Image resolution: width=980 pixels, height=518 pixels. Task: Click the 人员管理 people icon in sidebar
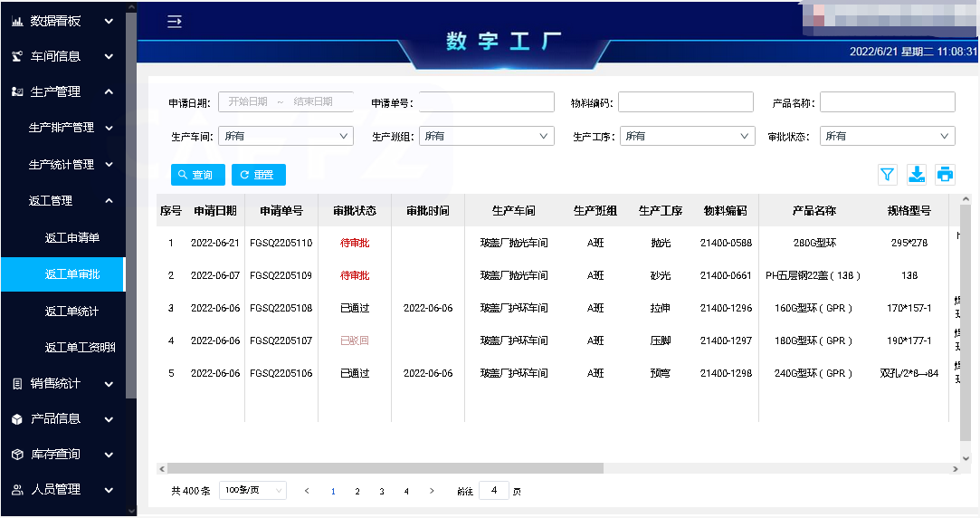17,489
